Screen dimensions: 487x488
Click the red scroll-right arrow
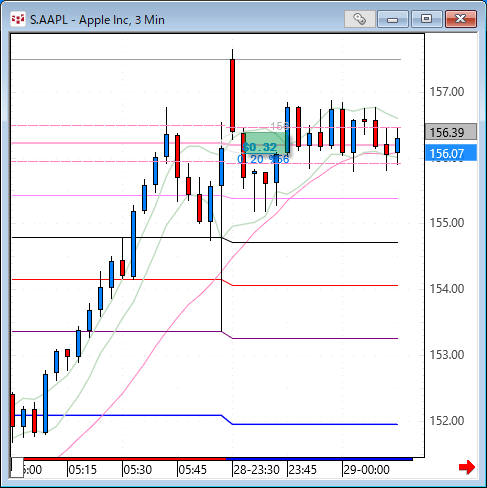pos(467,467)
